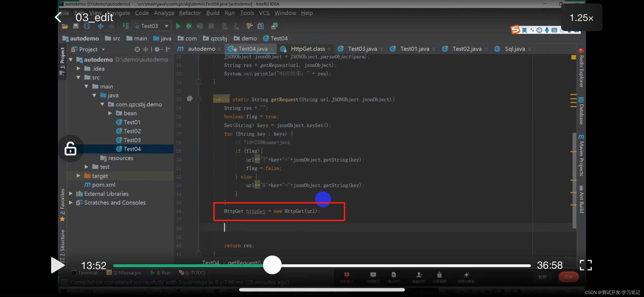Toggle the tool windows square in the status bar
The width and height of the screenshot is (644, 297).
tap(64, 282)
